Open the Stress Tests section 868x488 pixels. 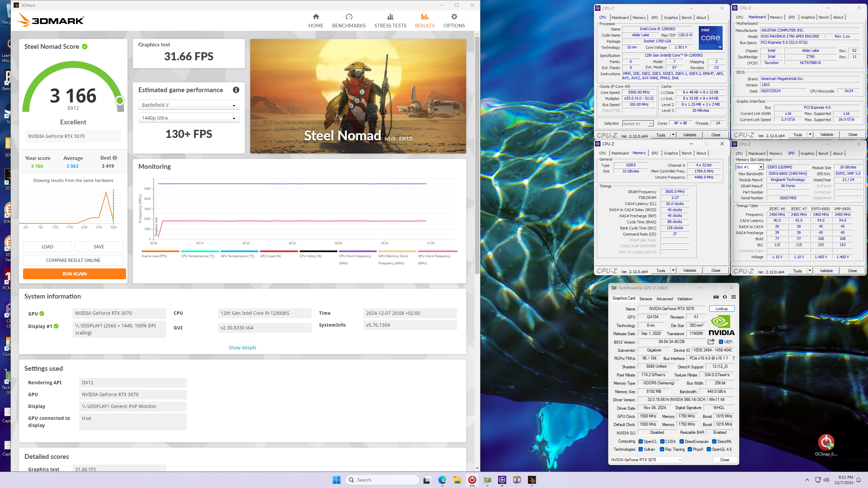[390, 21]
